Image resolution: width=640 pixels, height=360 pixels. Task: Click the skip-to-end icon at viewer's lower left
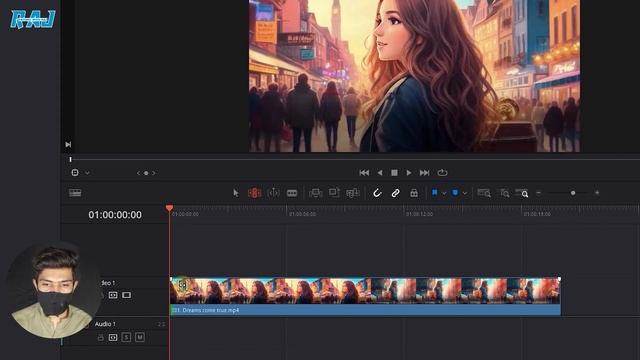tap(68, 144)
